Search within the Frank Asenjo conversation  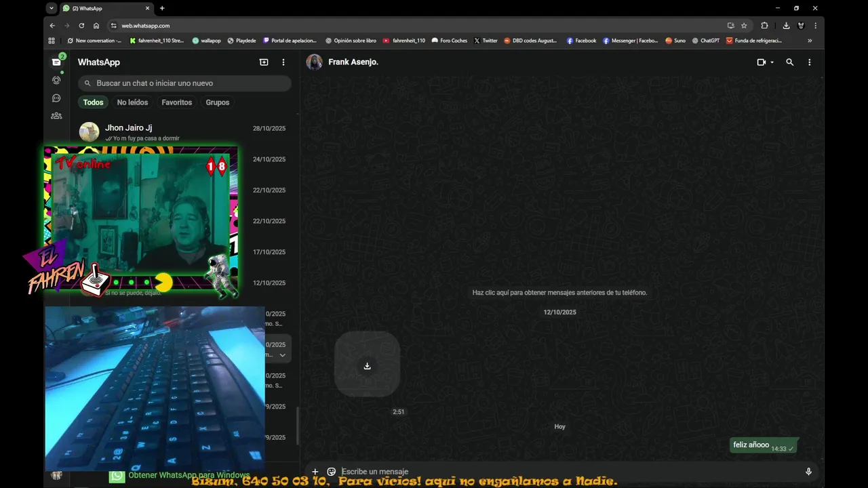tap(789, 62)
